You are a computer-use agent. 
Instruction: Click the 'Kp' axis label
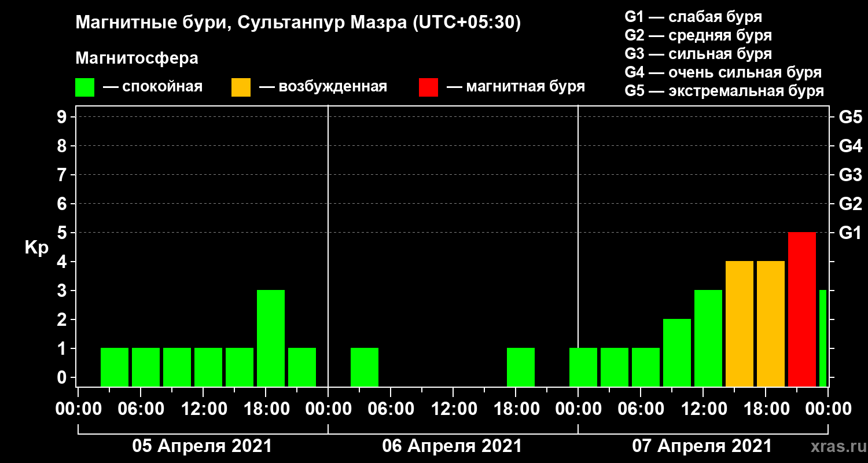36,248
